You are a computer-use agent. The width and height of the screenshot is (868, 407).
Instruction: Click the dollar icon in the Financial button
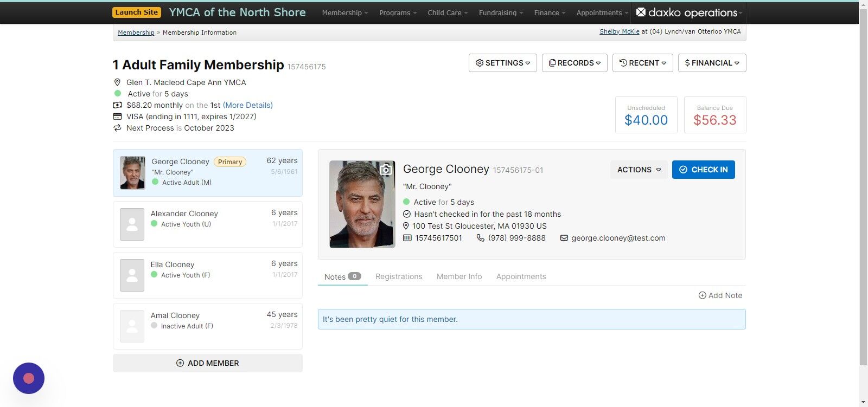pos(687,63)
